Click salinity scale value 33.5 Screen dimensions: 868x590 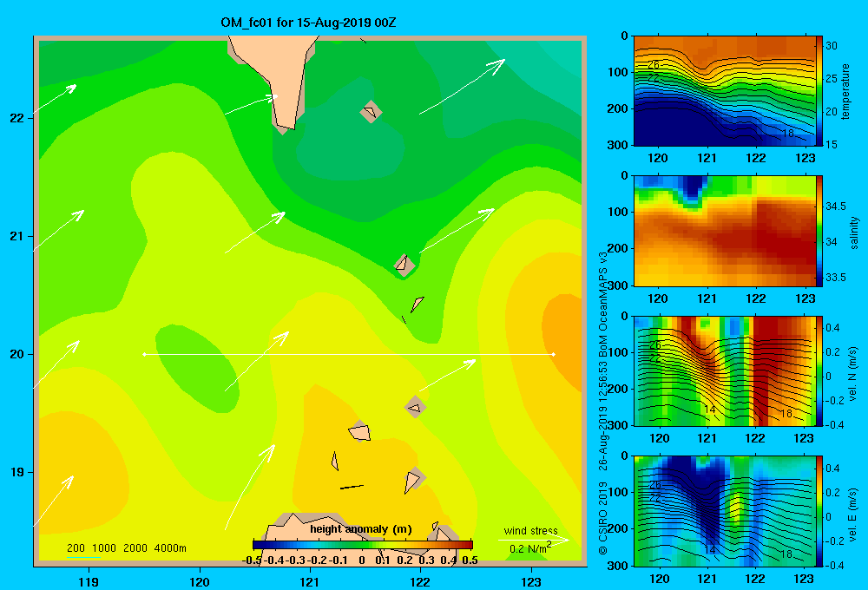point(835,278)
